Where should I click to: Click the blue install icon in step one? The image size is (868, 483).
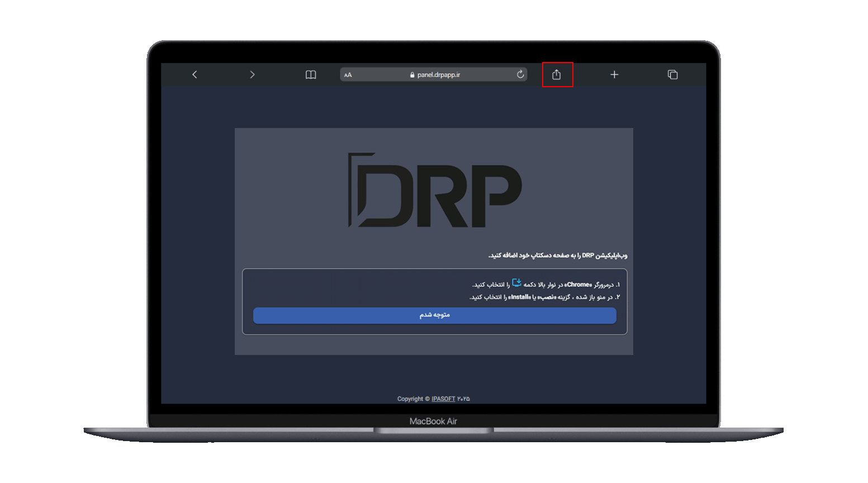pos(517,283)
